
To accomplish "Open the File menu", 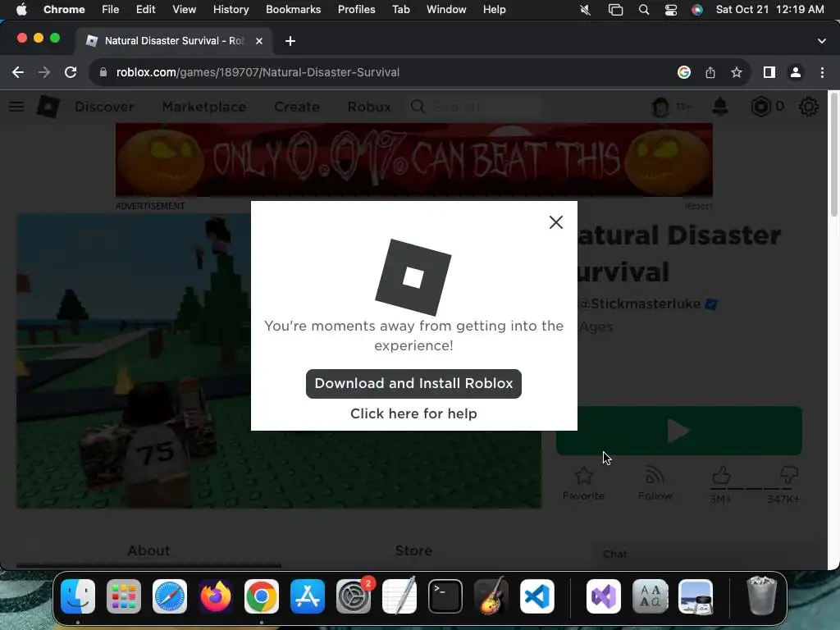I will click(111, 10).
